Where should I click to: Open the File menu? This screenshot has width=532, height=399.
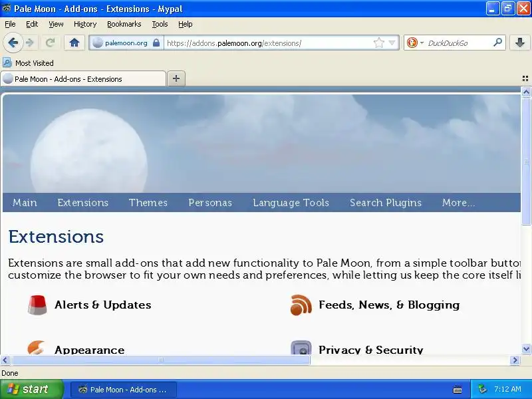10,24
